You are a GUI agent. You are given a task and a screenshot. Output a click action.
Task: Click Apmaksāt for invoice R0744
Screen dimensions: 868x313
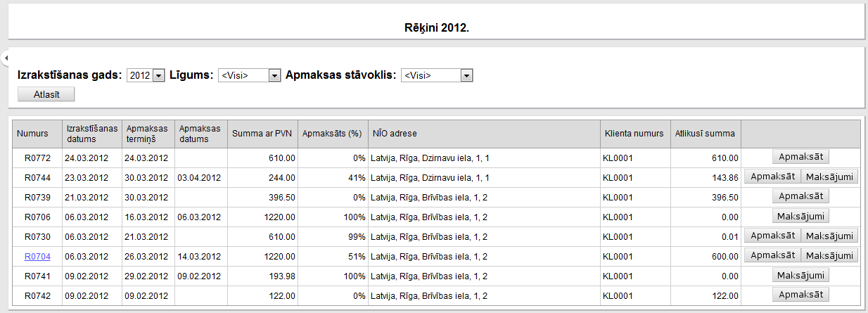pos(772,177)
